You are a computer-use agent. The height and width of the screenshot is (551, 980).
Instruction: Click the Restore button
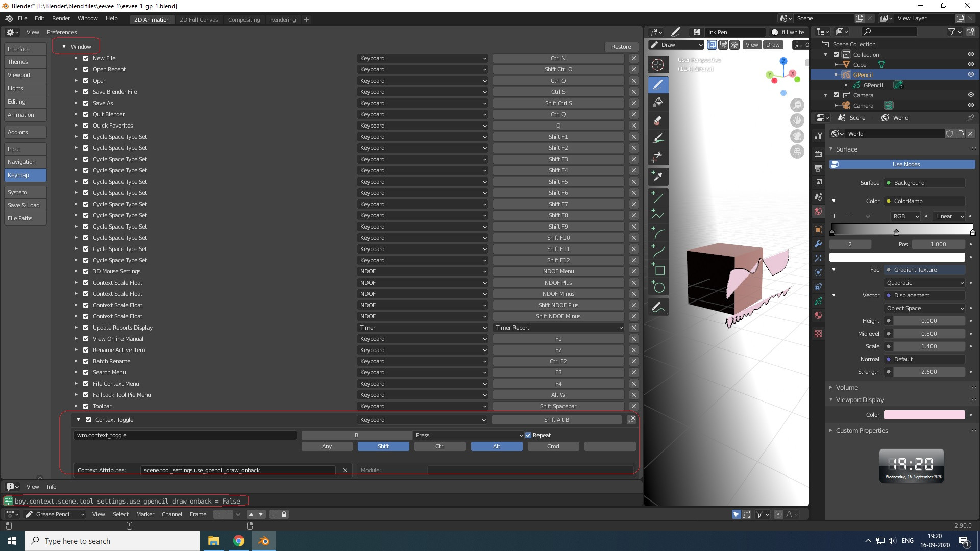[621, 47]
